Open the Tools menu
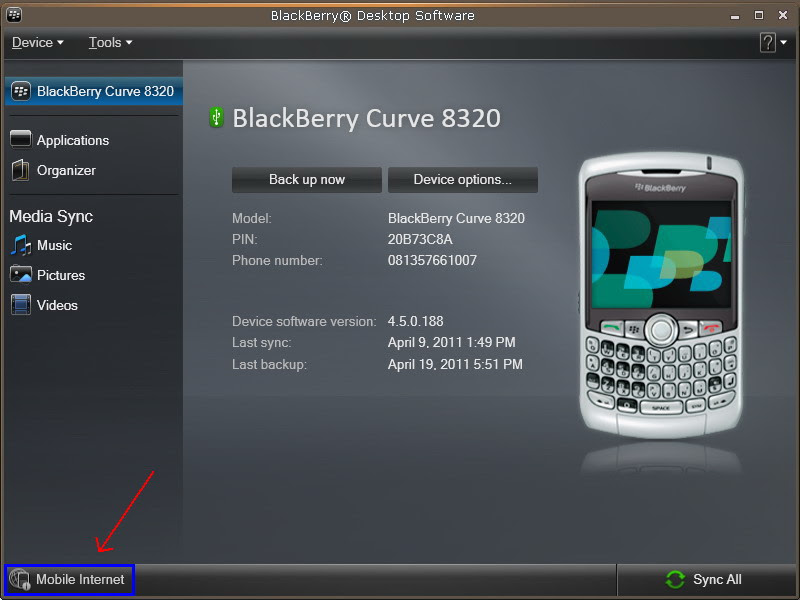This screenshot has height=600, width=800. (110, 42)
